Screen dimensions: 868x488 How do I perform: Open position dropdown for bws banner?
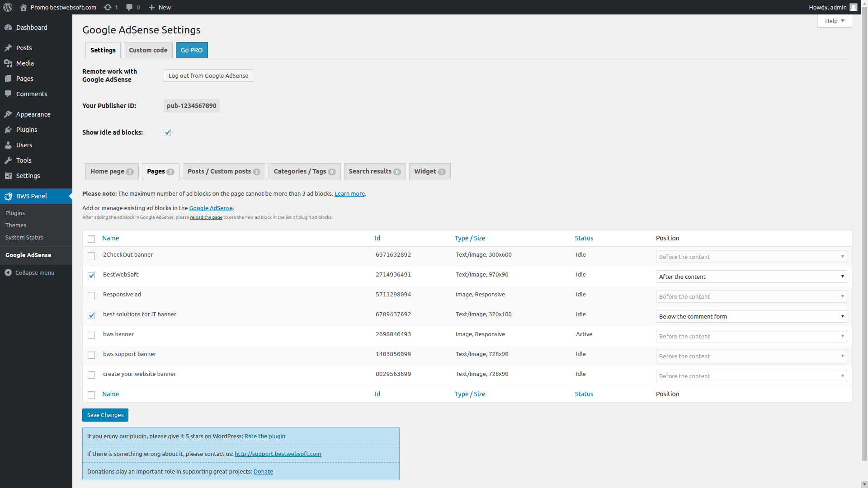pos(751,336)
